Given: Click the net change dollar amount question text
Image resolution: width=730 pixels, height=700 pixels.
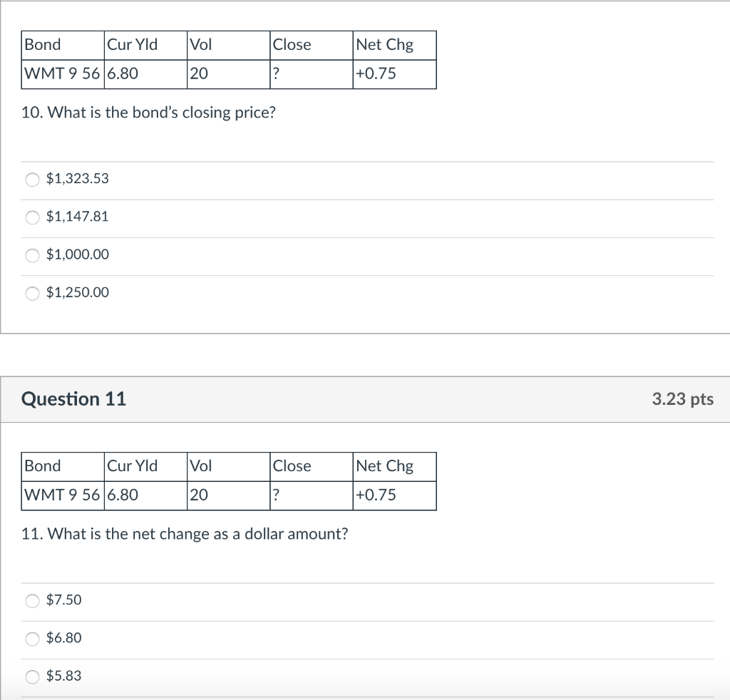Looking at the screenshot, I should click(x=185, y=534).
